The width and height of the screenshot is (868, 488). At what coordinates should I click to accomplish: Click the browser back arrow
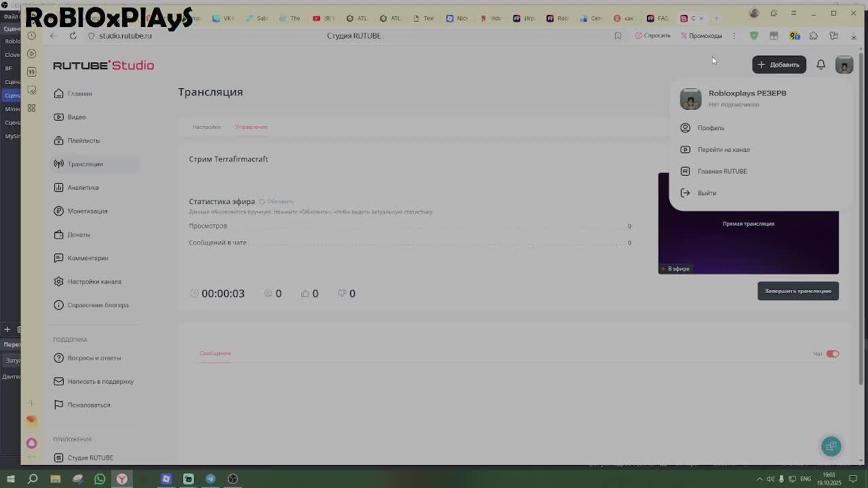tap(53, 36)
